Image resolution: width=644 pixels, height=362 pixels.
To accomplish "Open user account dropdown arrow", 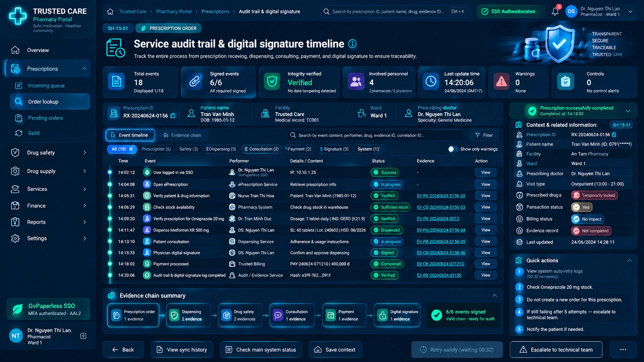I will [631, 12].
